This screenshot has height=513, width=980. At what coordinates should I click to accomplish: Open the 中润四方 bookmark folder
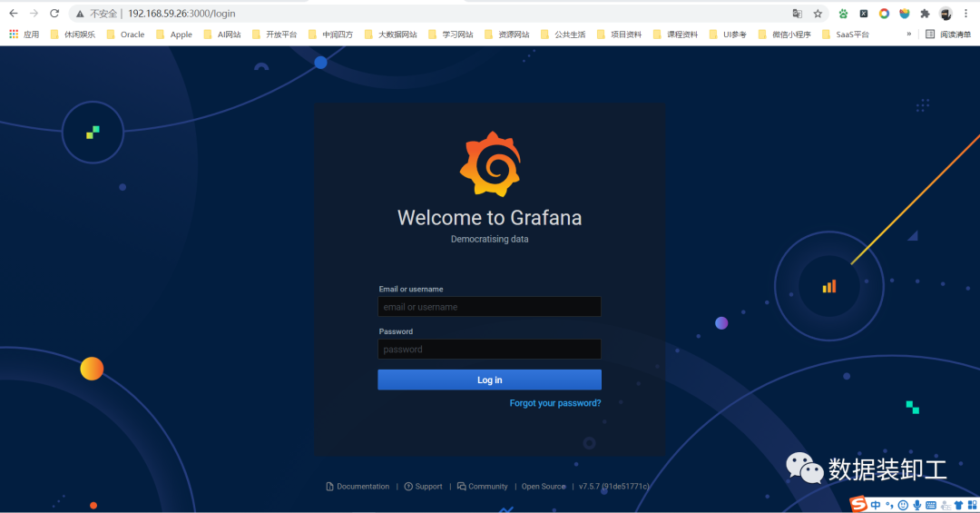point(330,35)
